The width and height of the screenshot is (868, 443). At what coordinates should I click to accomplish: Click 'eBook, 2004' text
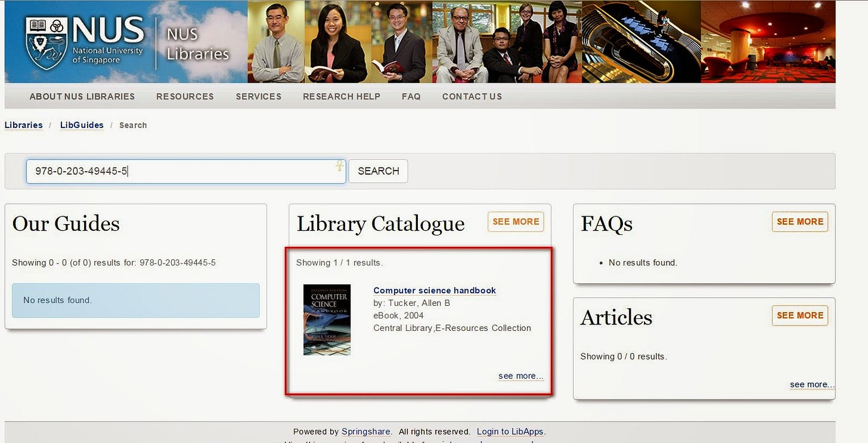click(x=398, y=315)
